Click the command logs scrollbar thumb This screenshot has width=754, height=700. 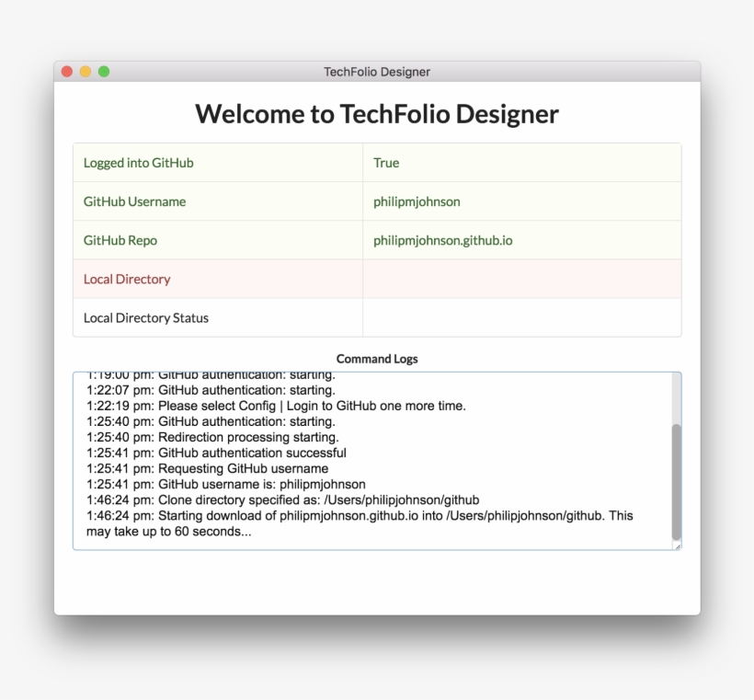click(677, 481)
